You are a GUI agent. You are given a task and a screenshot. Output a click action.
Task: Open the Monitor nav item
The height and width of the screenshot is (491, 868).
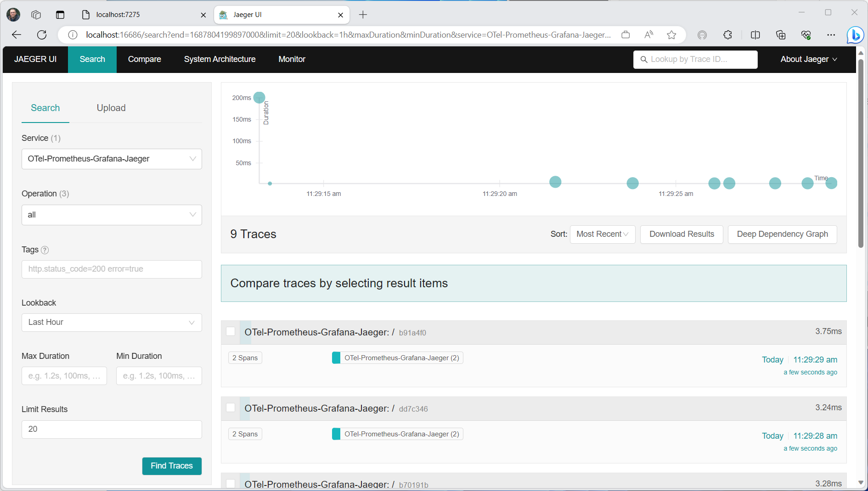tap(292, 59)
